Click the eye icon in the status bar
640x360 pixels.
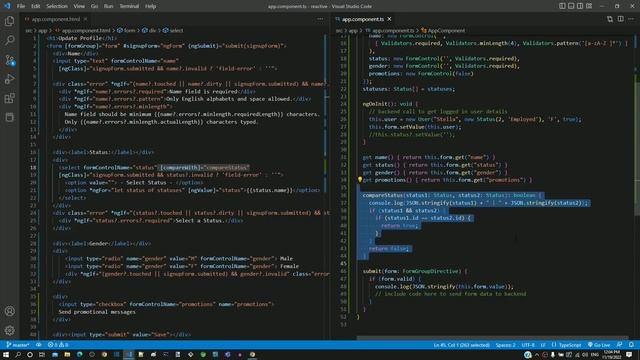39,345
